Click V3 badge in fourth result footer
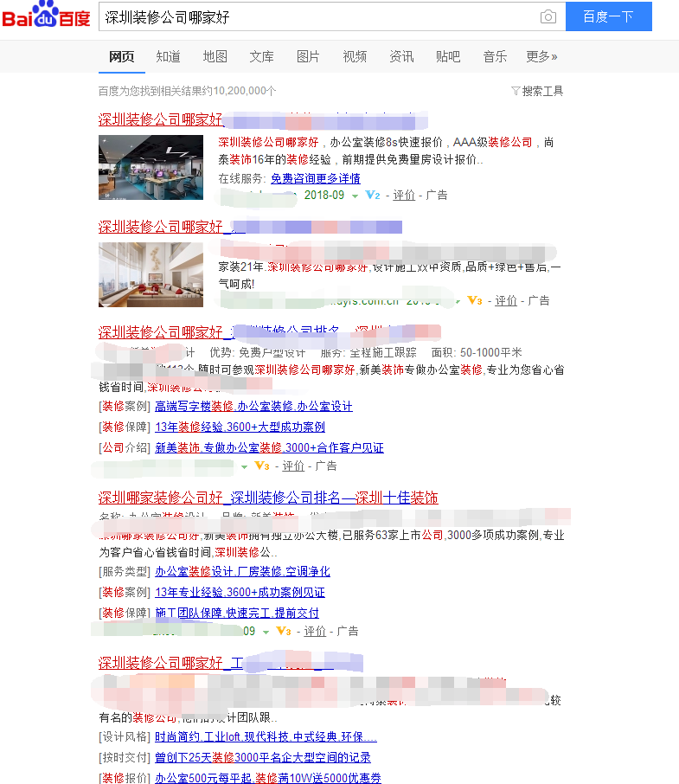Screen dimensions: 679x784 [284, 632]
